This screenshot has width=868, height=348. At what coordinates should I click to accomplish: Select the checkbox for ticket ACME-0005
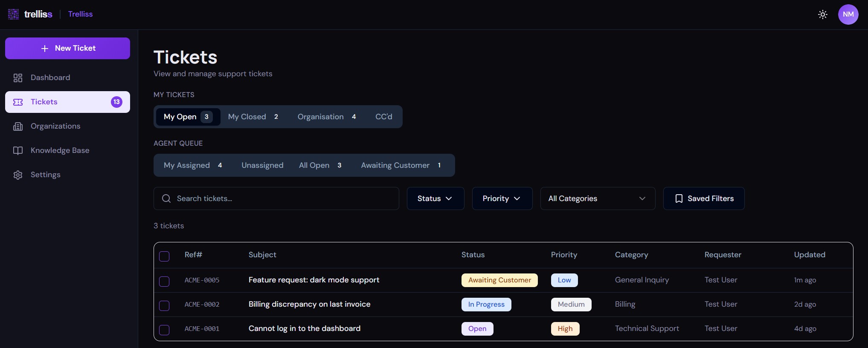tap(164, 282)
